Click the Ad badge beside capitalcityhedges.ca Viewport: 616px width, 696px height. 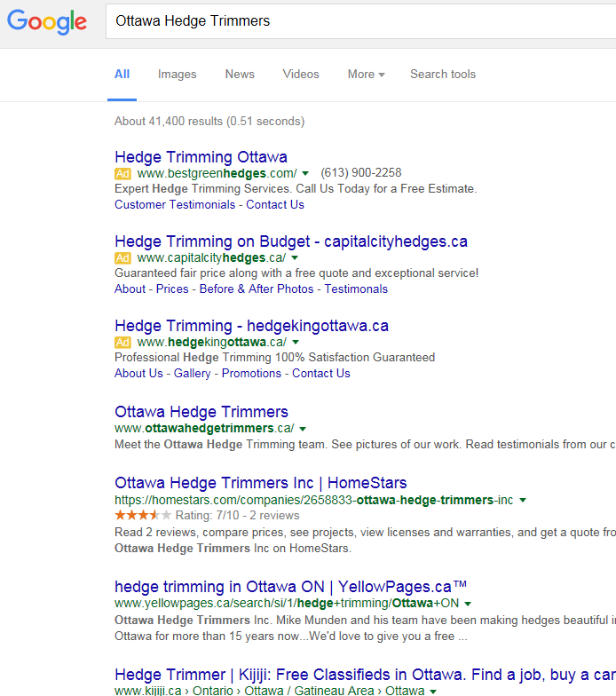click(123, 257)
